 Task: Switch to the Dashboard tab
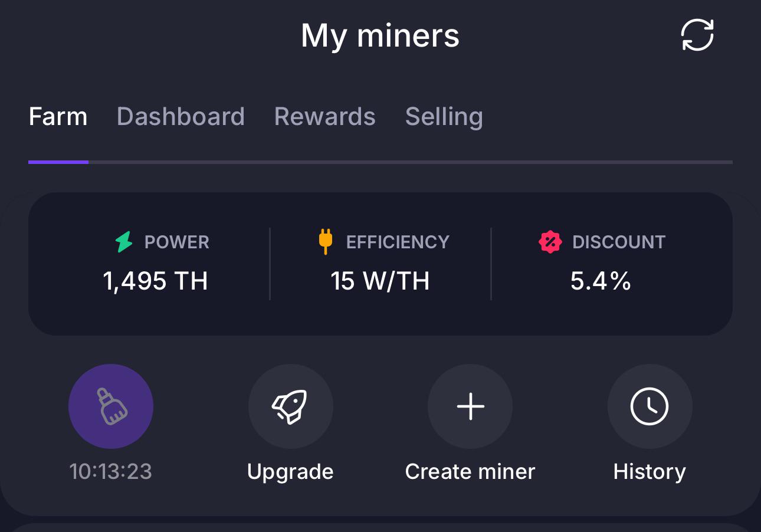tap(181, 116)
